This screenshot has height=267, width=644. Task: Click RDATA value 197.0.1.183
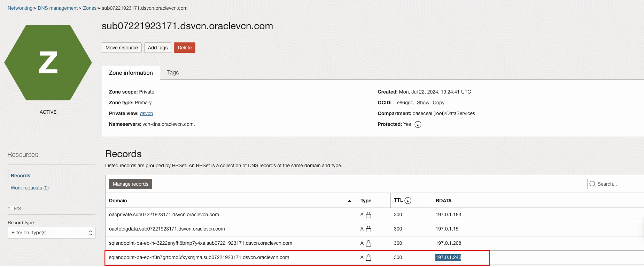448,215
